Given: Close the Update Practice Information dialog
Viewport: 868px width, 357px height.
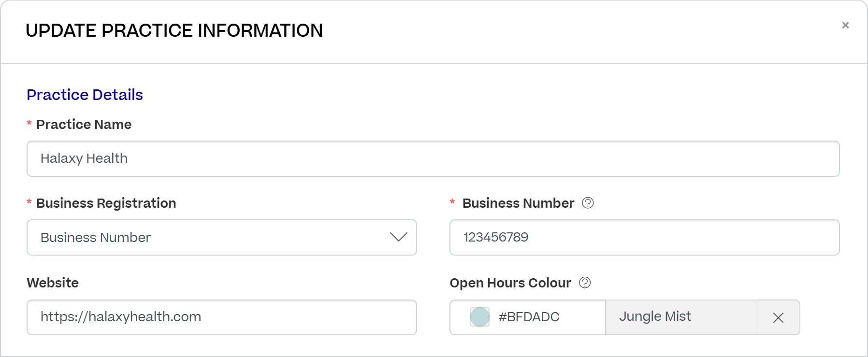Looking at the screenshot, I should 845,25.
